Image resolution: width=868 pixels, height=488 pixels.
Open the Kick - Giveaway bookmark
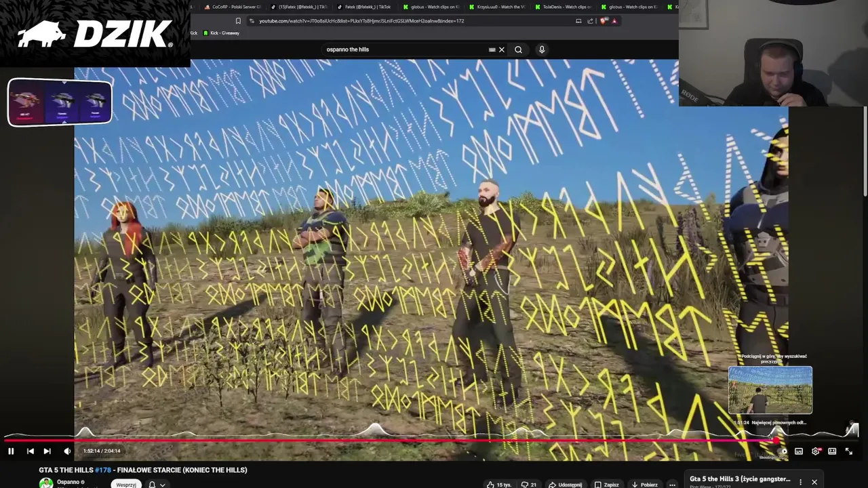pos(221,33)
